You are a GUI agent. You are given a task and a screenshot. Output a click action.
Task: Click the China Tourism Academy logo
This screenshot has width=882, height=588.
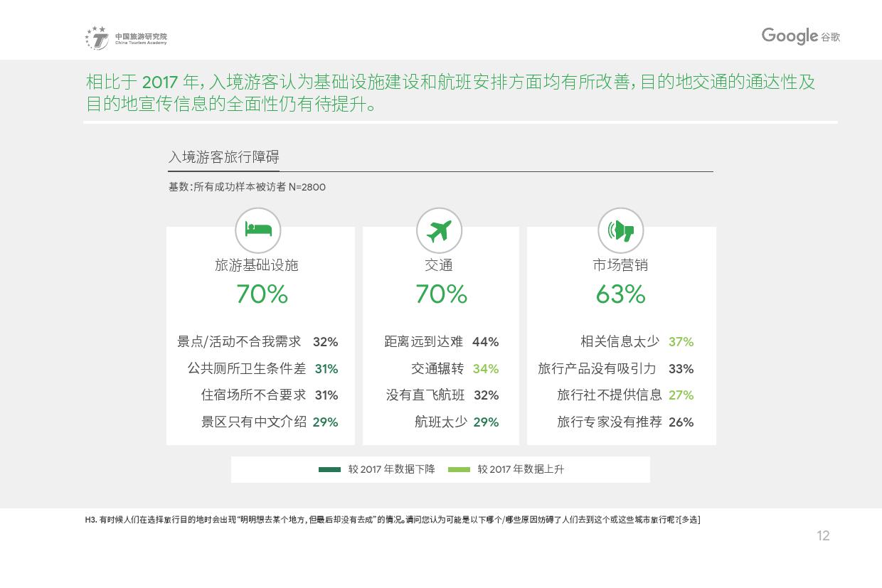point(127,38)
